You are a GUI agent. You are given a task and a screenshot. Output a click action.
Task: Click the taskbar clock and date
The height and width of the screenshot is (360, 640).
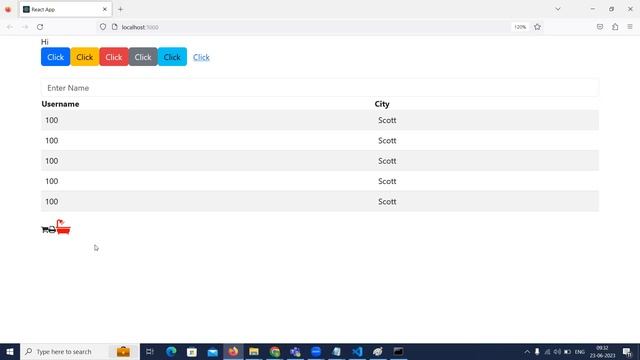[602, 351]
